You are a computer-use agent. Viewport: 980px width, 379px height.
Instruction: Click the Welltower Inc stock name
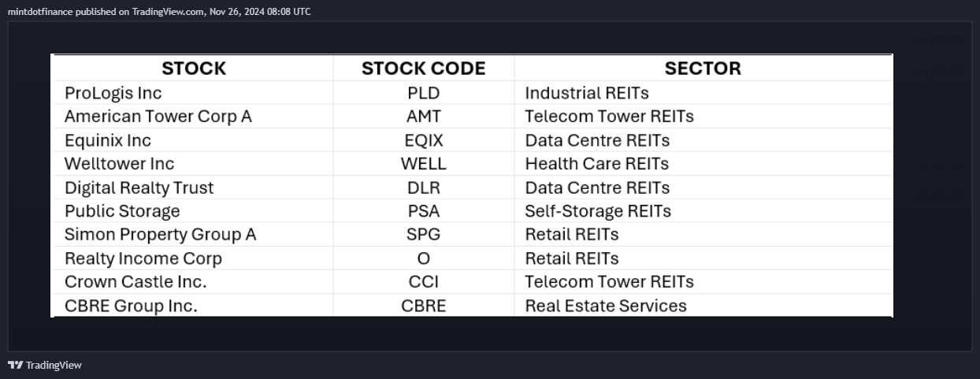120,164
